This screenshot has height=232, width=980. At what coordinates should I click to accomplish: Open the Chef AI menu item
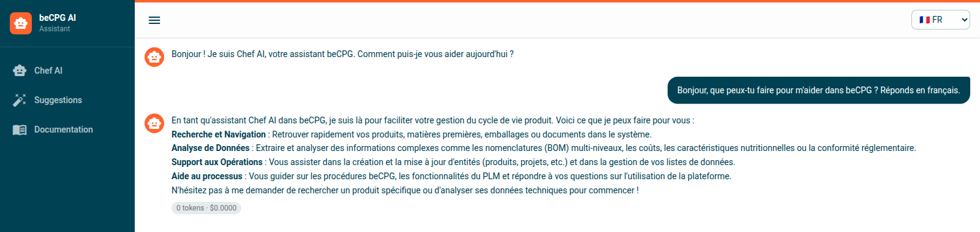pyautogui.click(x=67, y=71)
